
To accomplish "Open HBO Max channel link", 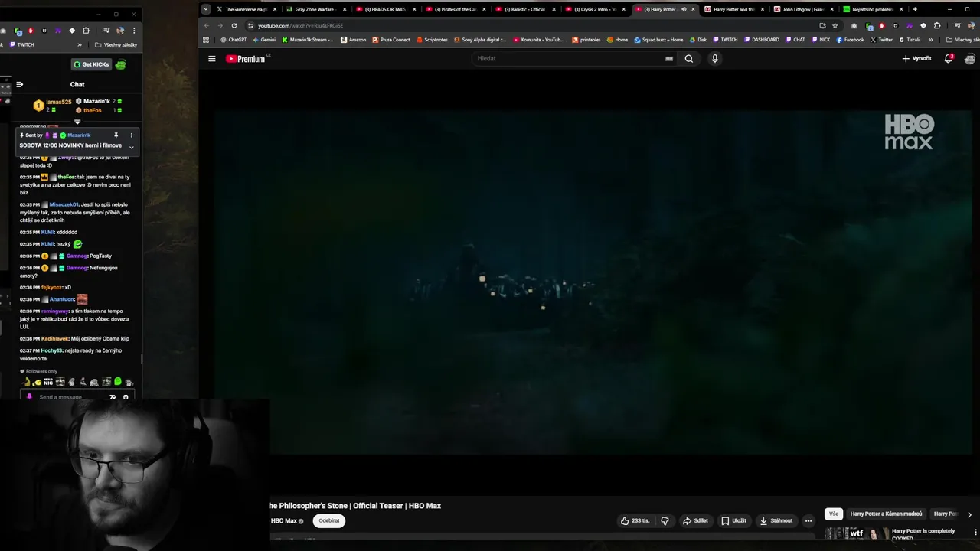I will (283, 520).
